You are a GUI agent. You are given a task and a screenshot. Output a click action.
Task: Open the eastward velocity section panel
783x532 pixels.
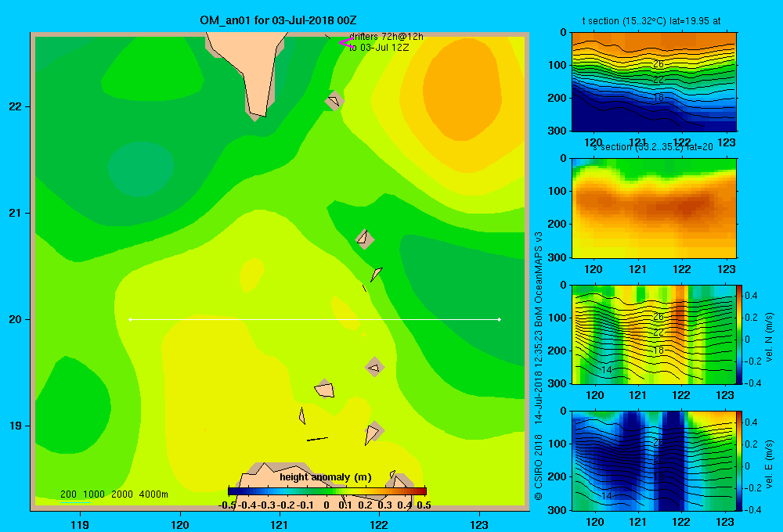click(x=654, y=461)
